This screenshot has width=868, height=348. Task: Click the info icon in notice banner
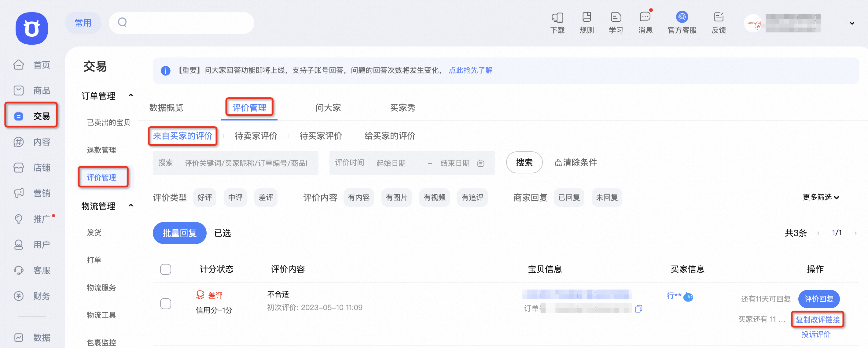click(165, 70)
